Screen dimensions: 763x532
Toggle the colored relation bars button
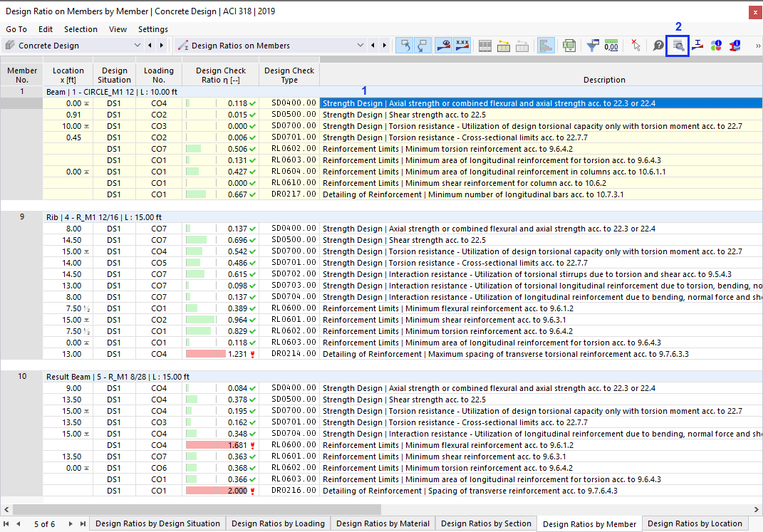tap(546, 46)
